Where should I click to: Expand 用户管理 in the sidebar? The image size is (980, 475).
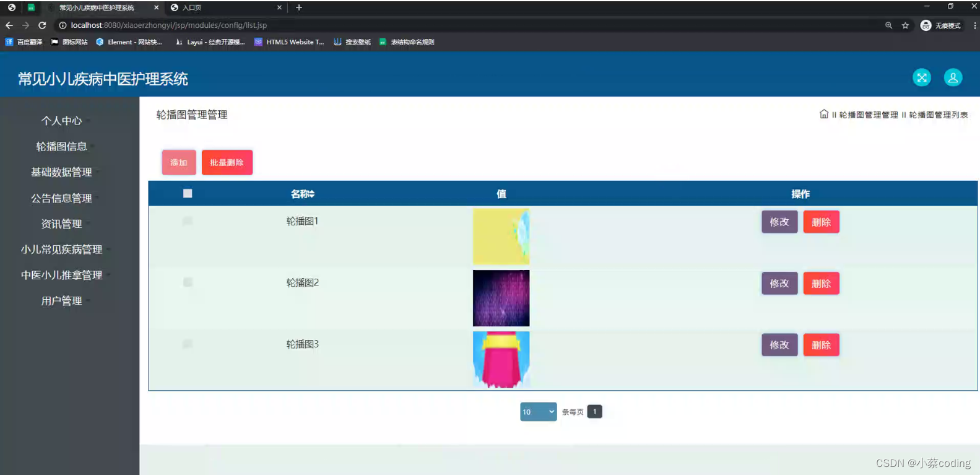pos(62,301)
